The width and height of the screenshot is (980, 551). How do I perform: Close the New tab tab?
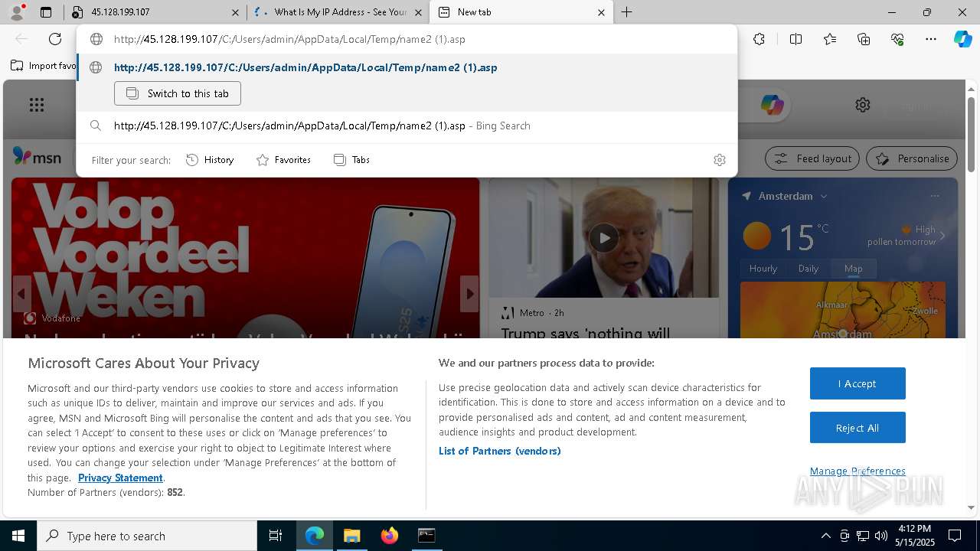(601, 12)
